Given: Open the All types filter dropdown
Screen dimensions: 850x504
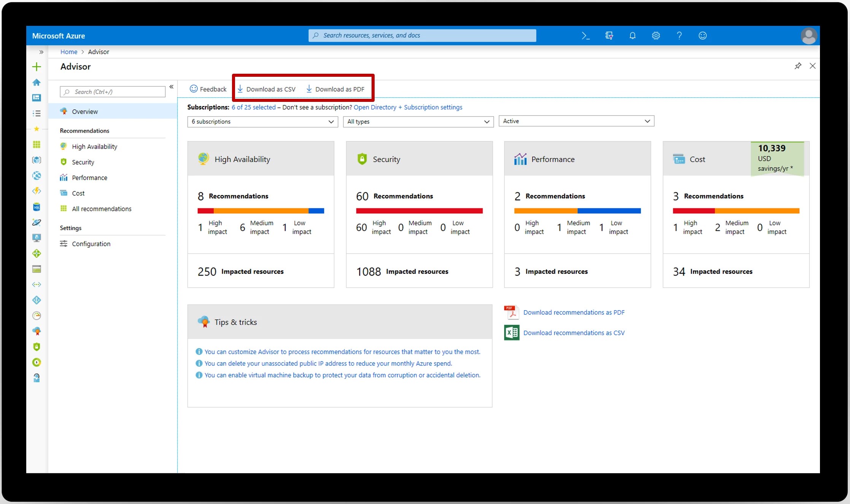Looking at the screenshot, I should (486, 122).
